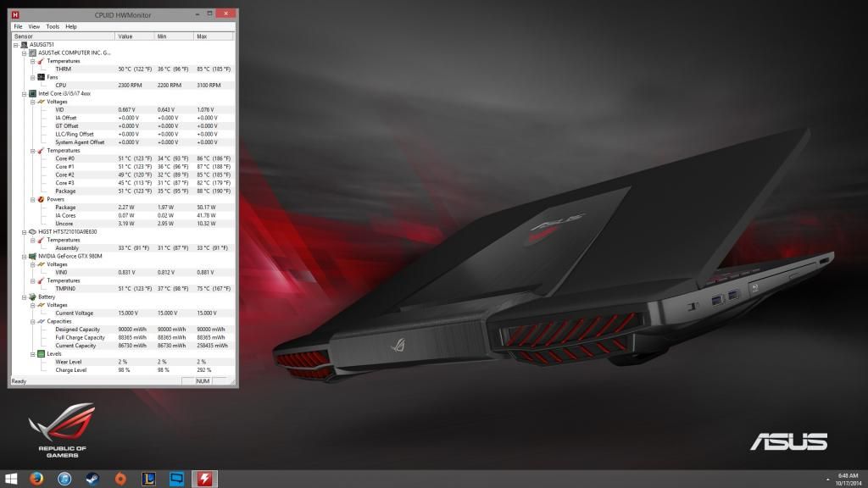Select the Wear Level row

(122, 362)
